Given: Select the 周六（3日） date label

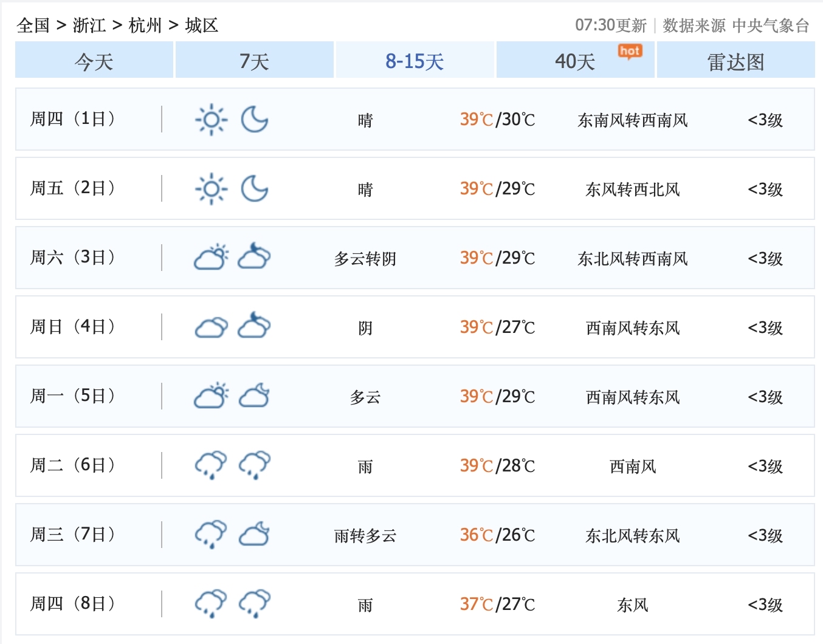Looking at the screenshot, I should click(x=72, y=258).
